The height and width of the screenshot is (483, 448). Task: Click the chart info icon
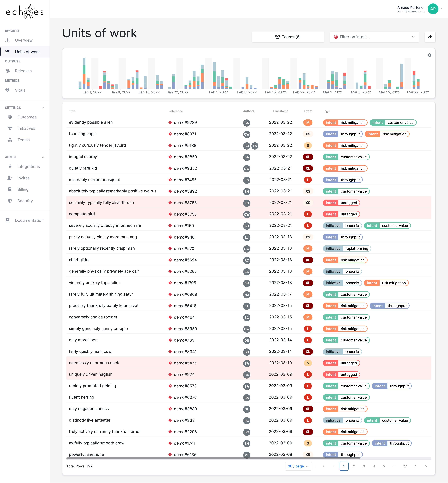(429, 55)
